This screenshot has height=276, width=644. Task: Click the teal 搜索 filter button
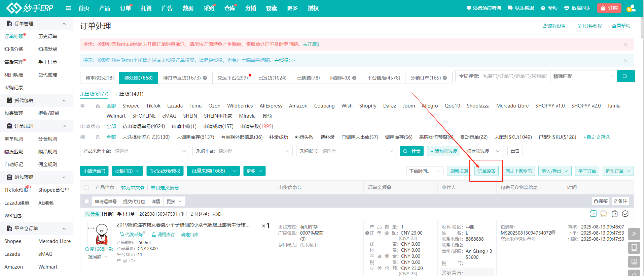412,151
